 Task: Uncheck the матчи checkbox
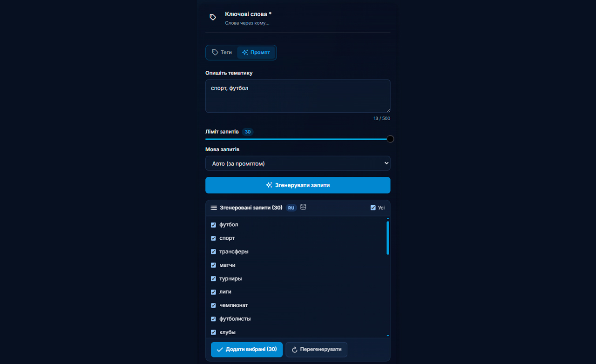213,265
